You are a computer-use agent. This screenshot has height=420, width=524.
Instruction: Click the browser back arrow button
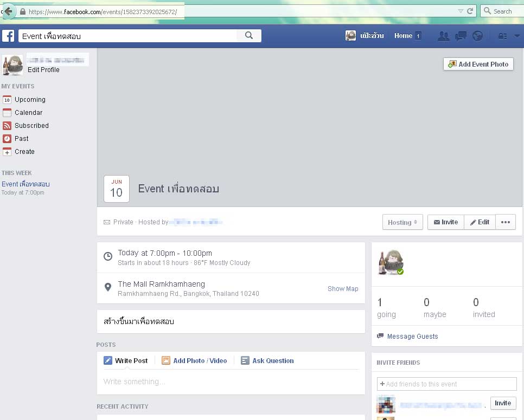(x=8, y=11)
